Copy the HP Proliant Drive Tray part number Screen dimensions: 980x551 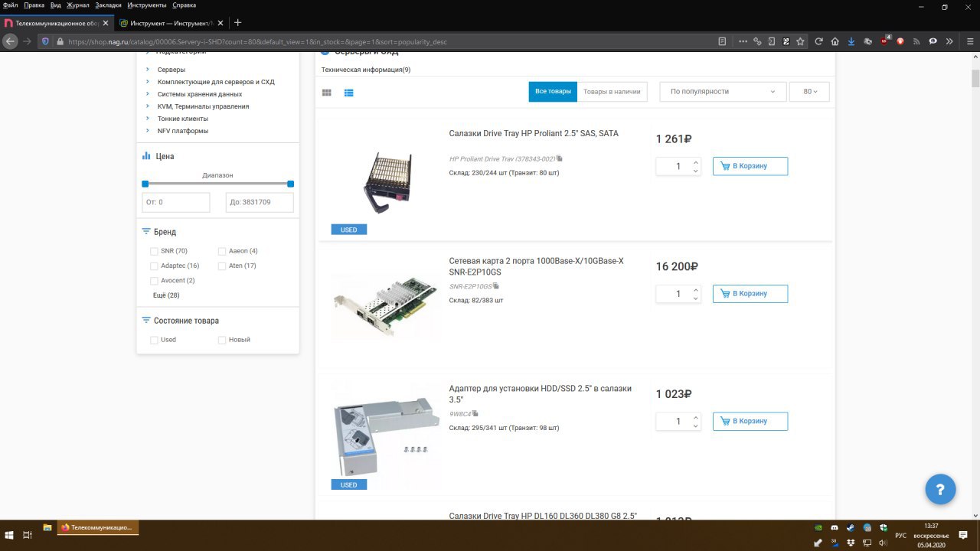pos(560,158)
